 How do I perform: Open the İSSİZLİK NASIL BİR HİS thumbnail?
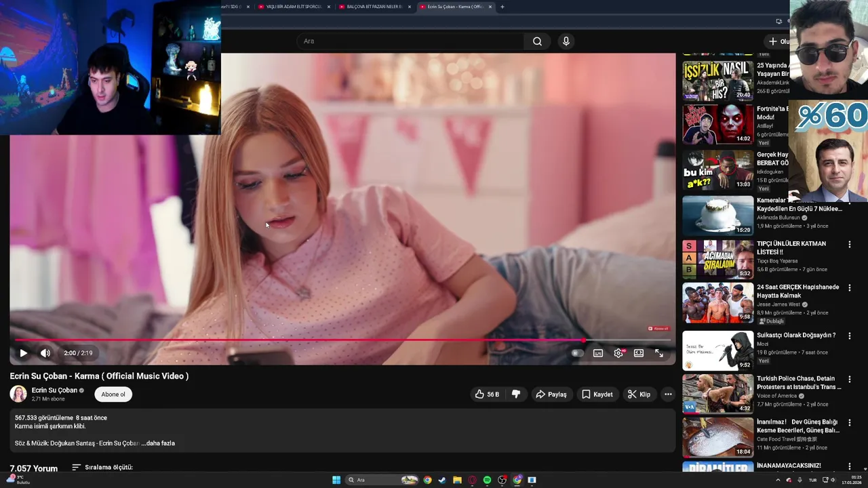(x=717, y=81)
